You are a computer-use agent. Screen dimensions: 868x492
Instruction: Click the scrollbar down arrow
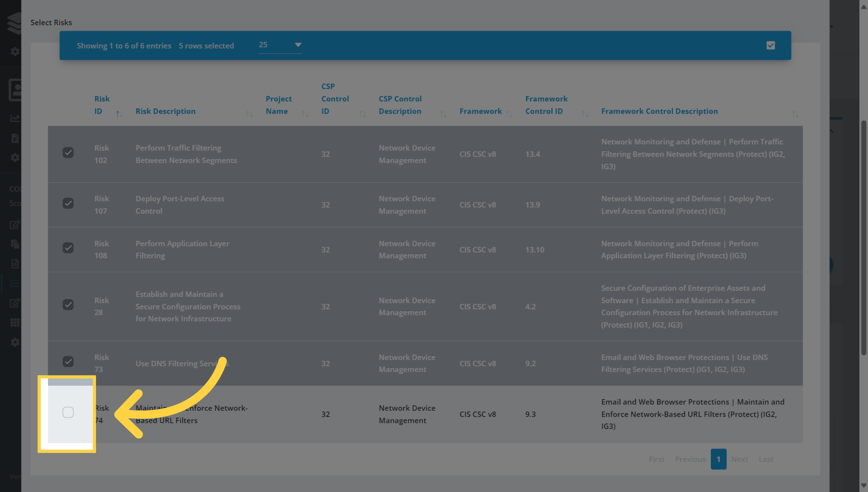point(864,485)
